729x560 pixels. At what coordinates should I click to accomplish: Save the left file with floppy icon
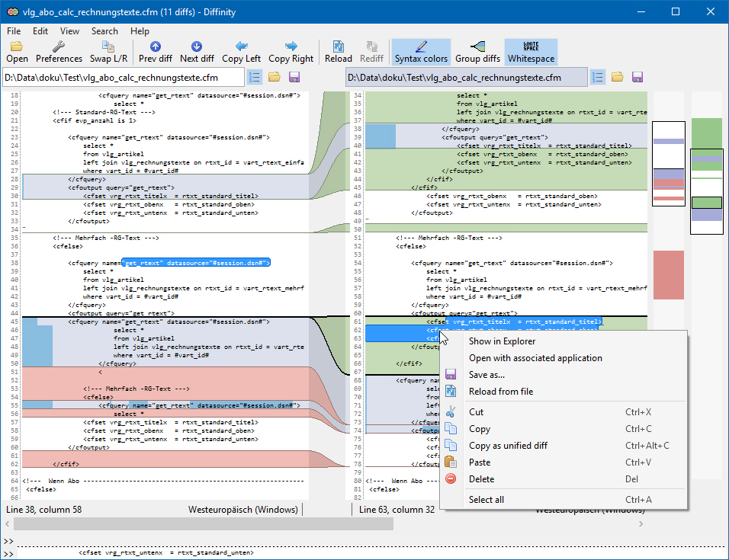tap(294, 77)
